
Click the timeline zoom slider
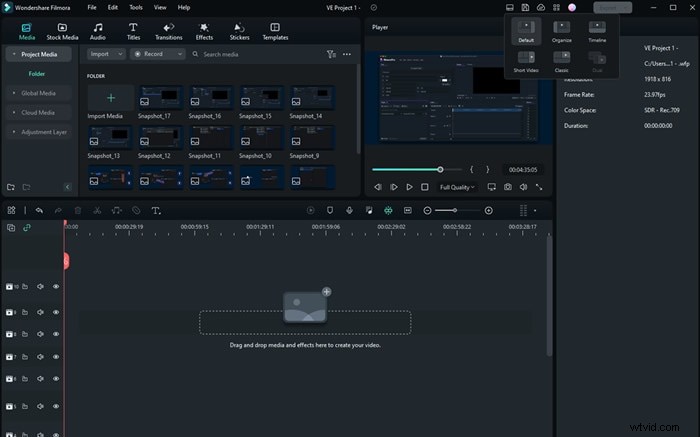[456, 211]
